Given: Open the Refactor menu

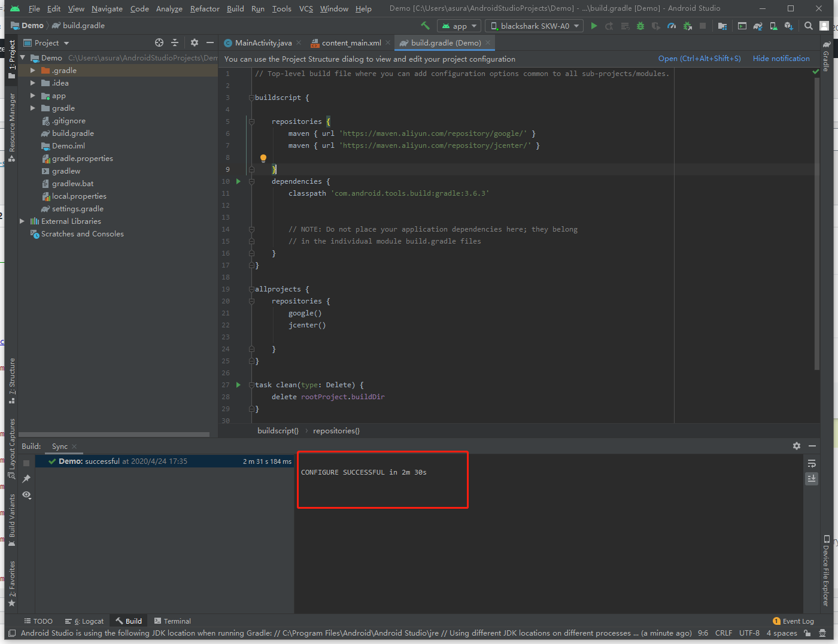Looking at the screenshot, I should point(205,8).
